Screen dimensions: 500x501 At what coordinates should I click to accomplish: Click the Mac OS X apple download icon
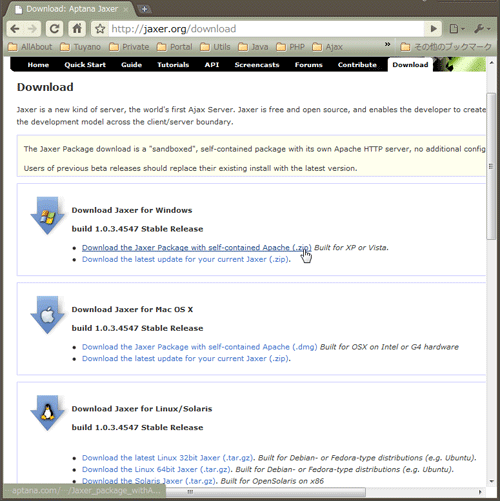coord(47,315)
